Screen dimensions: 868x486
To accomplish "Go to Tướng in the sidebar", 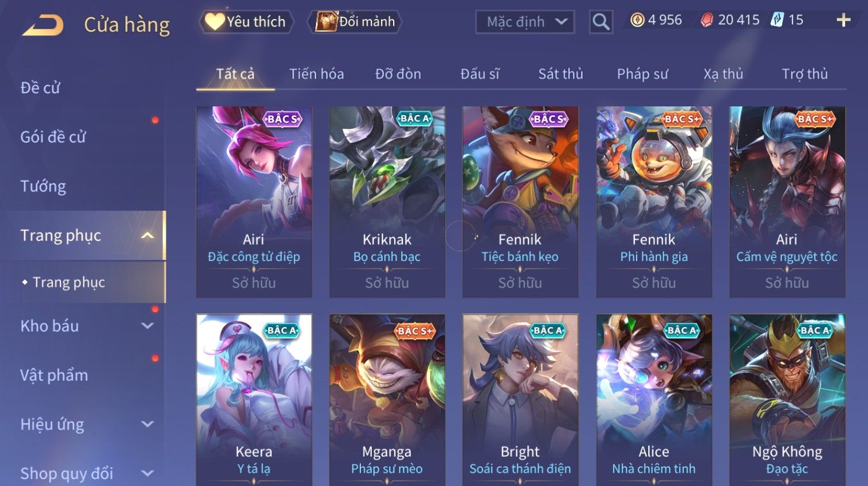I will 43,186.
